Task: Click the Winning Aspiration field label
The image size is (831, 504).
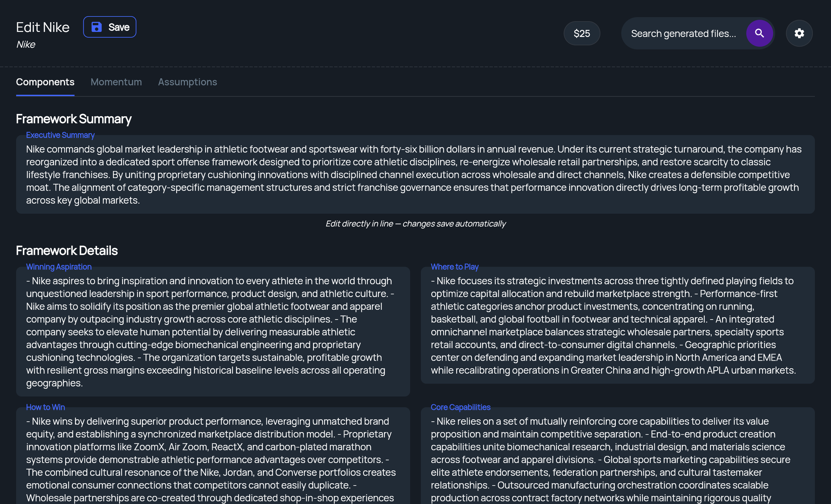Action: point(59,267)
